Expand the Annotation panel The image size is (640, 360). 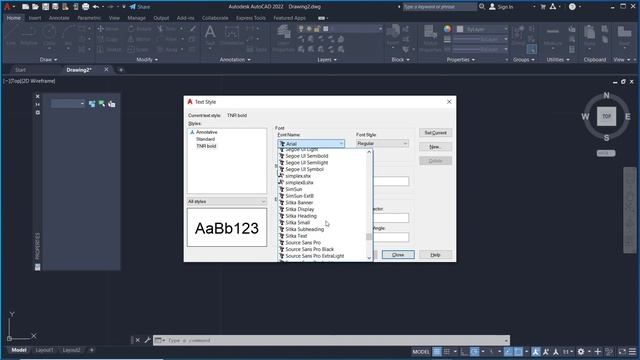[235, 60]
